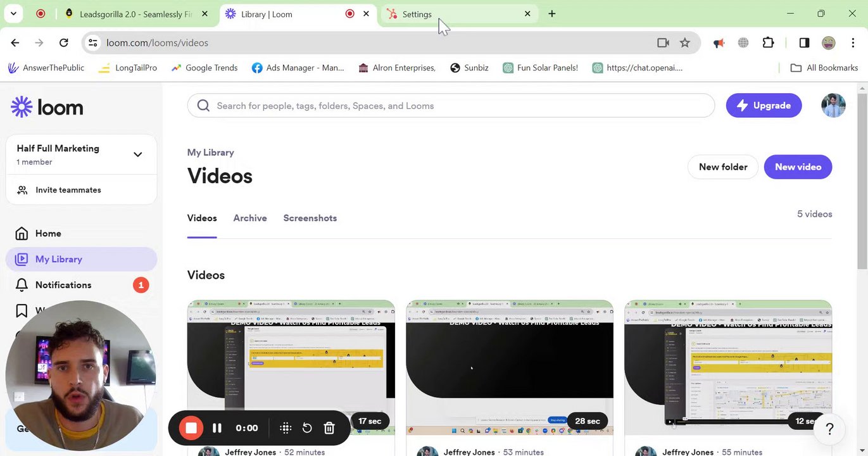The image size is (868, 456).
Task: Open the recording drag-handle grid icon
Action: [286, 428]
